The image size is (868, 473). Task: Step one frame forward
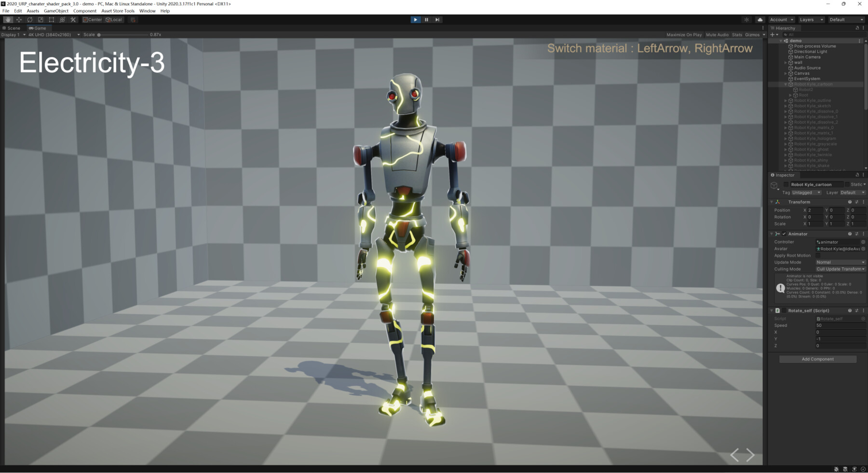point(437,20)
